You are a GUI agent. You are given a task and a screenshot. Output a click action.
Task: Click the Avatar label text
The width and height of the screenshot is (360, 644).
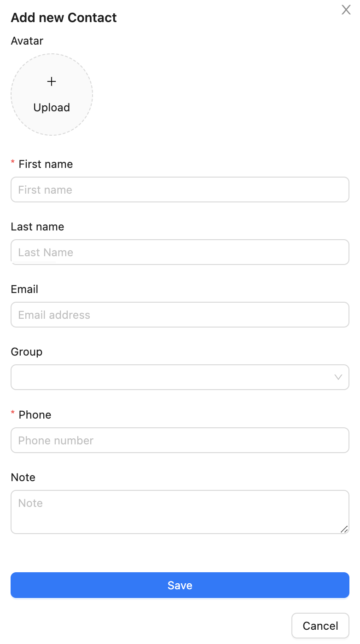[x=27, y=41]
